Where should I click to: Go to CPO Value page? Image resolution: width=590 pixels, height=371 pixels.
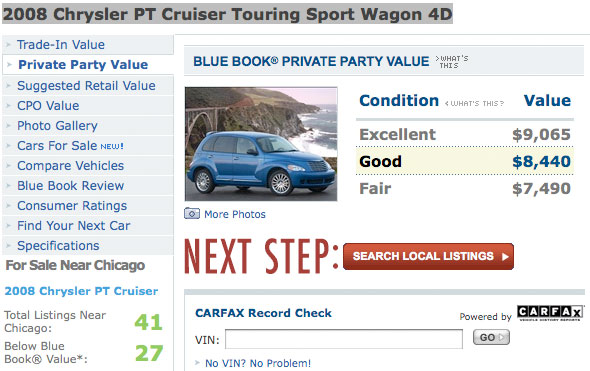point(48,106)
